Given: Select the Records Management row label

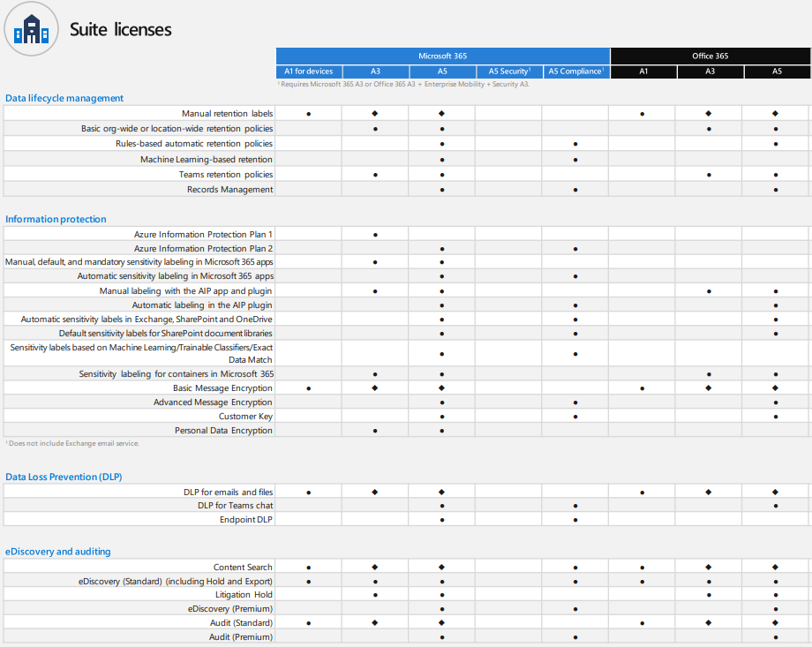Looking at the screenshot, I should pos(230,190).
